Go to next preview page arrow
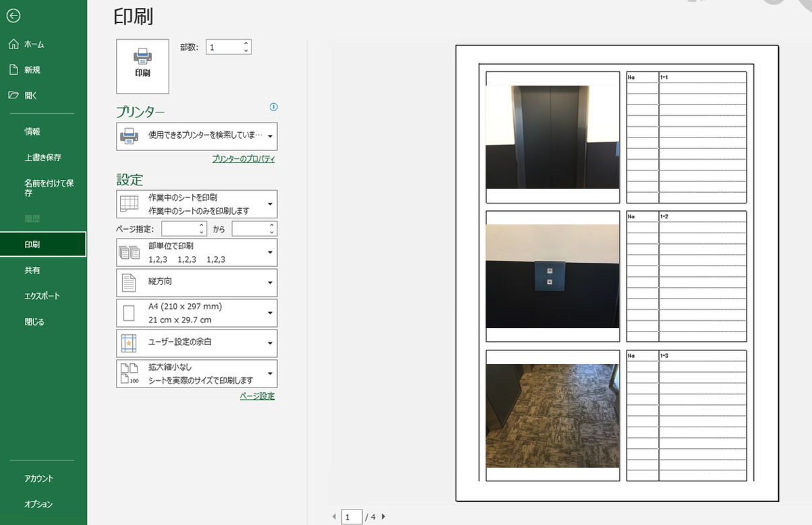The image size is (812, 525). click(x=384, y=517)
